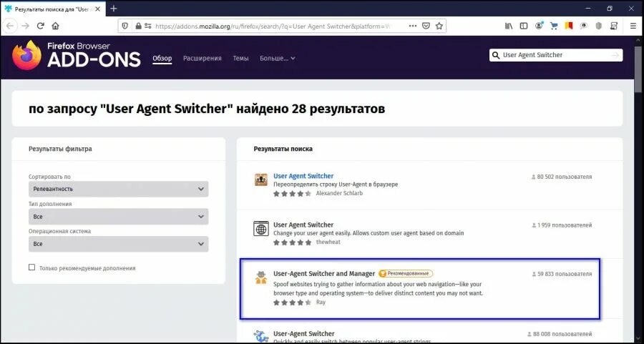Click the star rating of Alexander Schlarb's add-on
This screenshot has width=644, height=344.
coord(293,193)
